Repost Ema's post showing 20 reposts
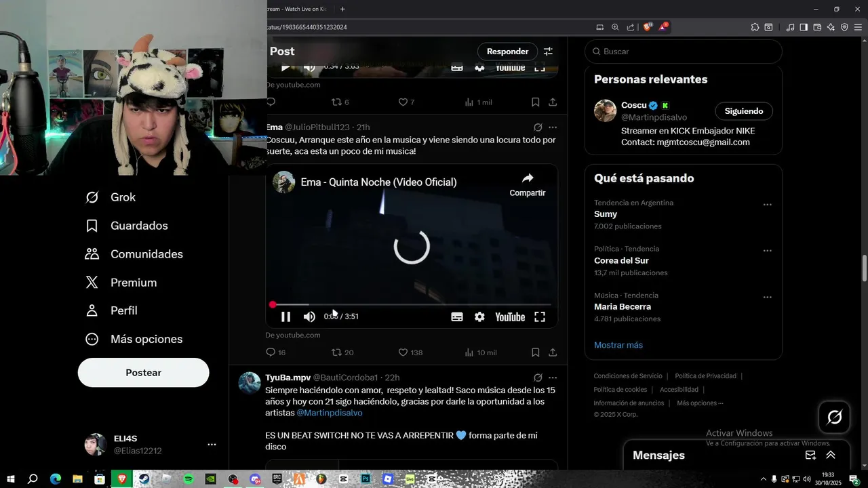868x488 pixels. [342, 352]
